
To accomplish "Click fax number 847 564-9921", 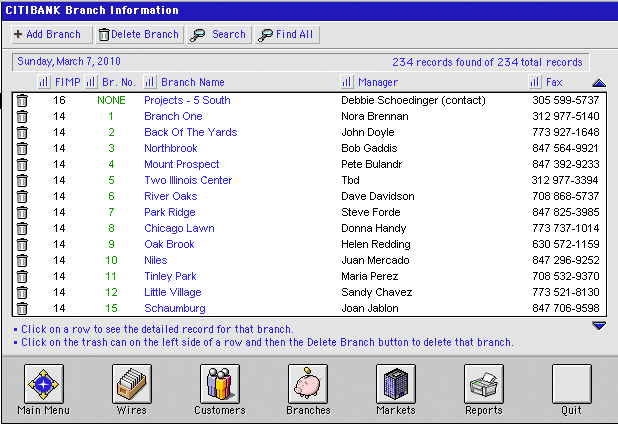I will (x=565, y=148).
